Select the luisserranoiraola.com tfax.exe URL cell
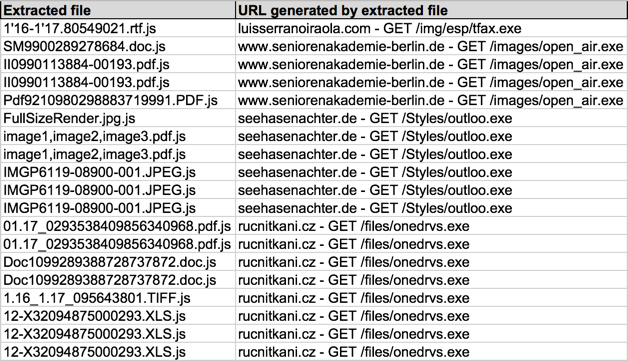 (431, 28)
